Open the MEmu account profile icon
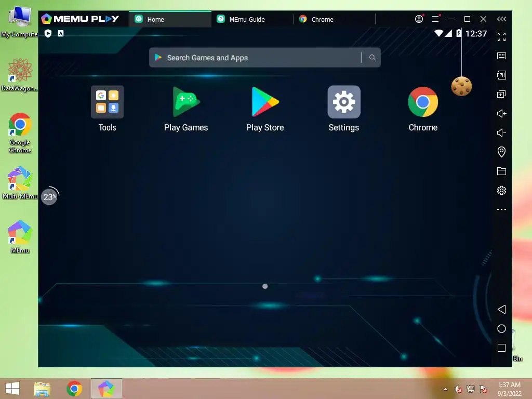 tap(419, 19)
